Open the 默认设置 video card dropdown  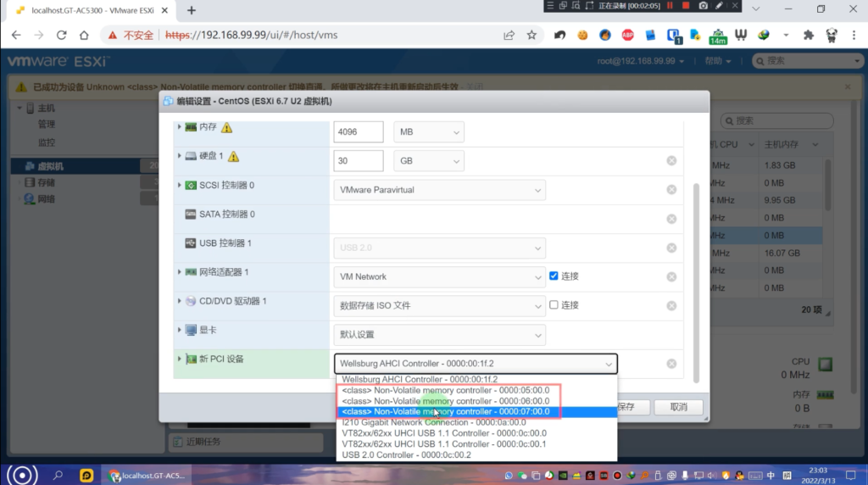pyautogui.click(x=439, y=334)
